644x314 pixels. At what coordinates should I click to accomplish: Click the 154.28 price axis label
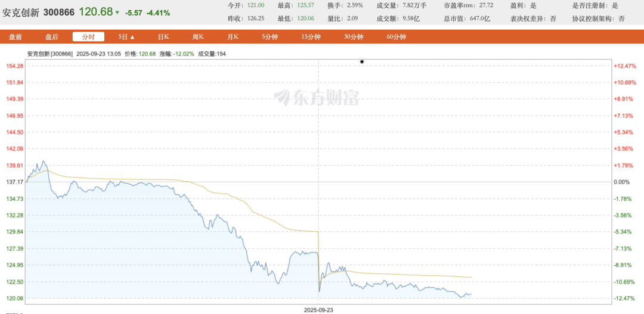click(x=14, y=66)
